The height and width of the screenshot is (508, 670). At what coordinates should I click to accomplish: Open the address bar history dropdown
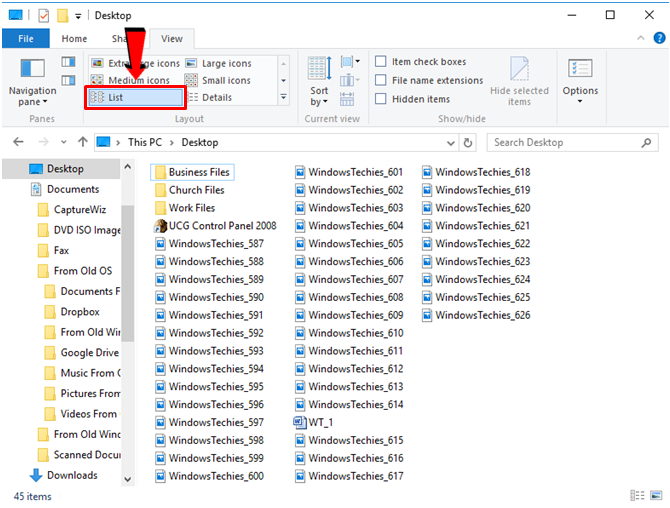(450, 143)
